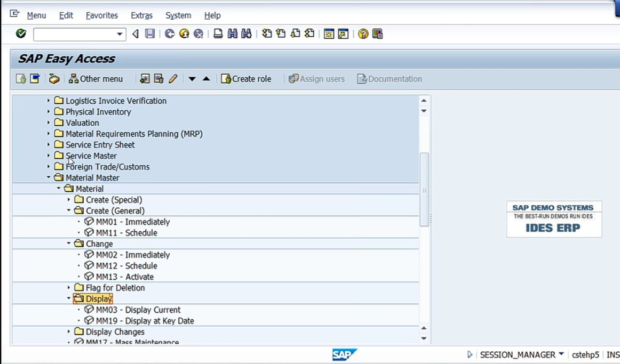Click the Last Page icon
The width and height of the screenshot is (620, 364).
point(309,34)
